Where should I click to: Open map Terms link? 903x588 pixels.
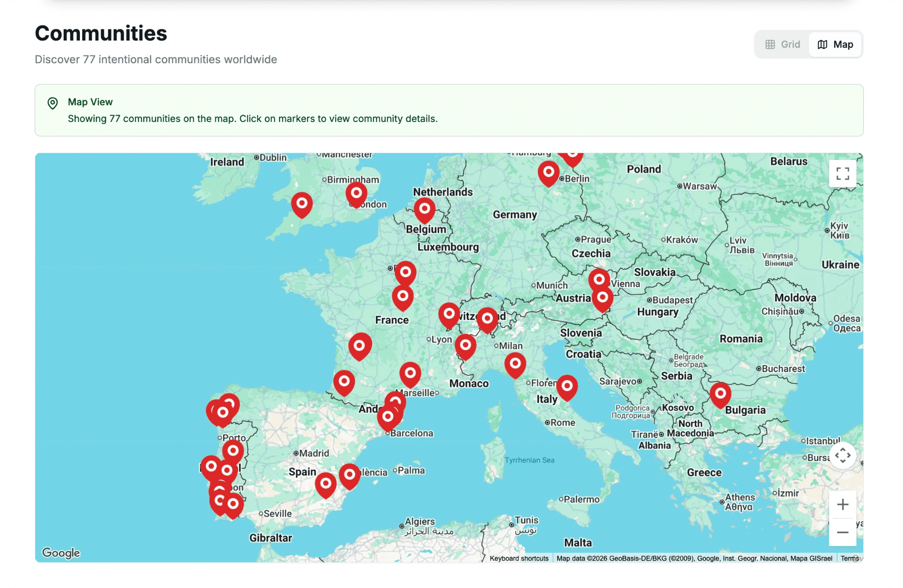pyautogui.click(x=850, y=558)
